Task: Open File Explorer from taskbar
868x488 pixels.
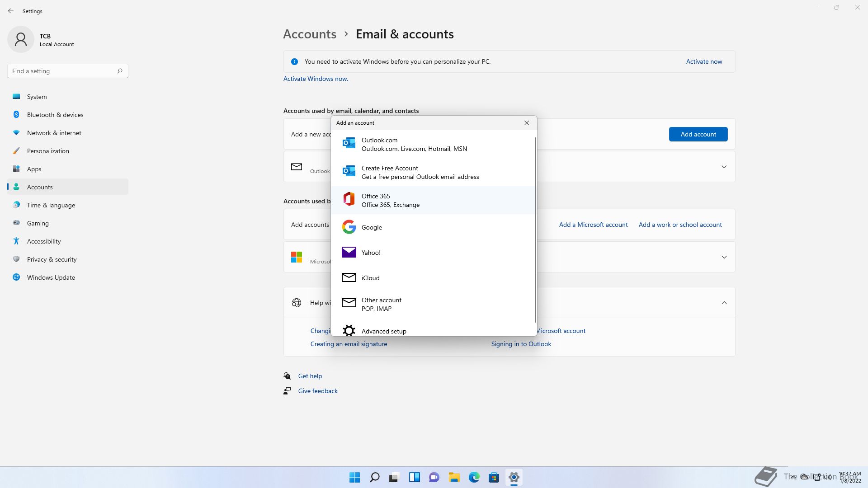Action: [x=454, y=477]
